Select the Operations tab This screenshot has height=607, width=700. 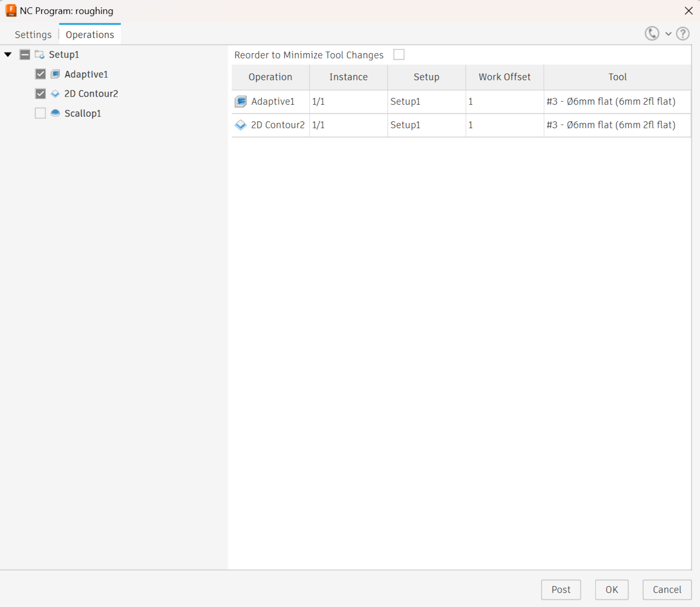[90, 35]
